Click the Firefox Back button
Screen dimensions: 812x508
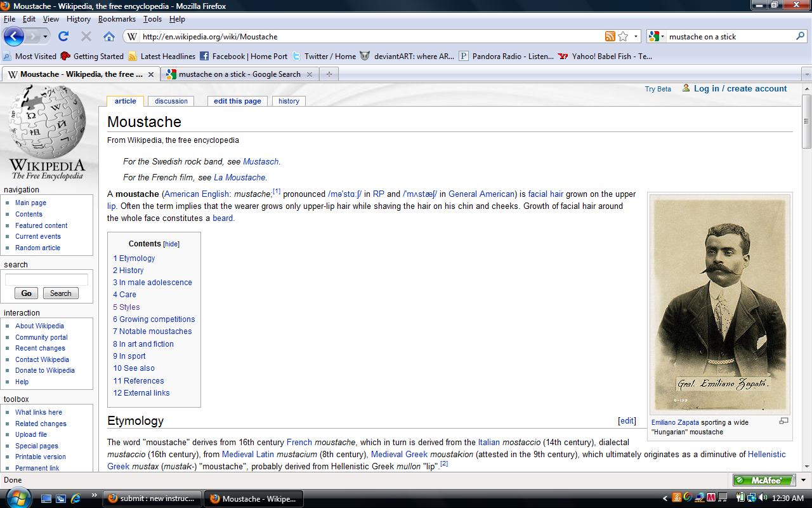[14, 36]
